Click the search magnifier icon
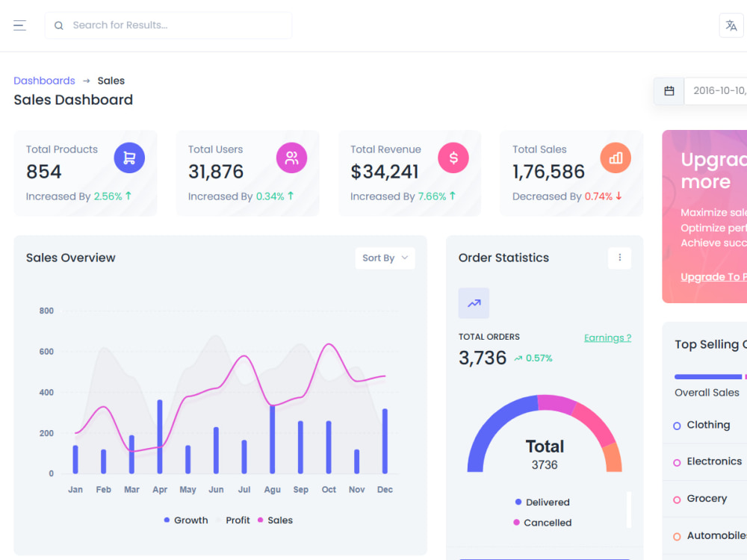Image resolution: width=747 pixels, height=560 pixels. 58,25
